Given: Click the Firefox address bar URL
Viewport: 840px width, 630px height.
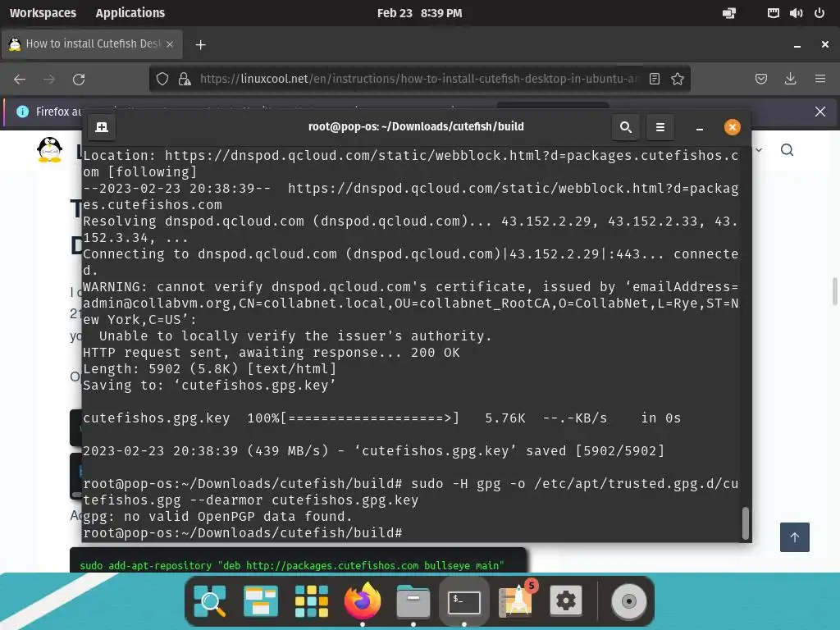Looking at the screenshot, I should 419,80.
